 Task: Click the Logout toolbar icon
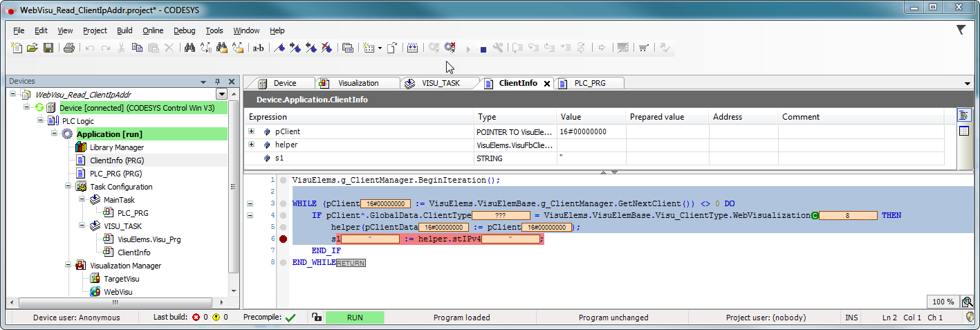(x=450, y=48)
